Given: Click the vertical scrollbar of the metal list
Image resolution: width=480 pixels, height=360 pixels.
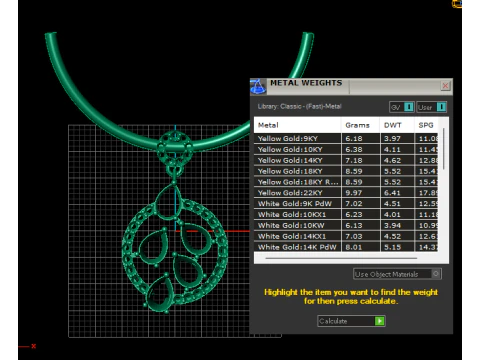Looking at the screenshot, I should (x=443, y=149).
